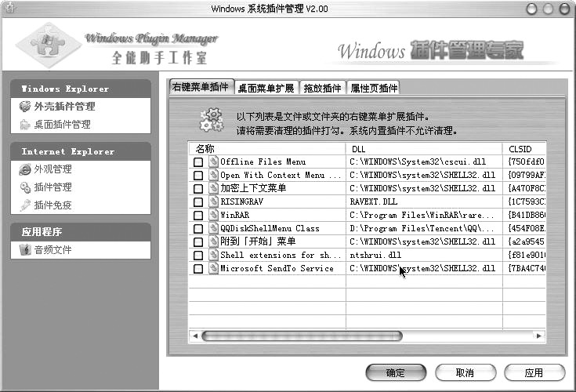Screen dimensions: 576x392
Task: Click the 取消 button
Action: click(466, 373)
